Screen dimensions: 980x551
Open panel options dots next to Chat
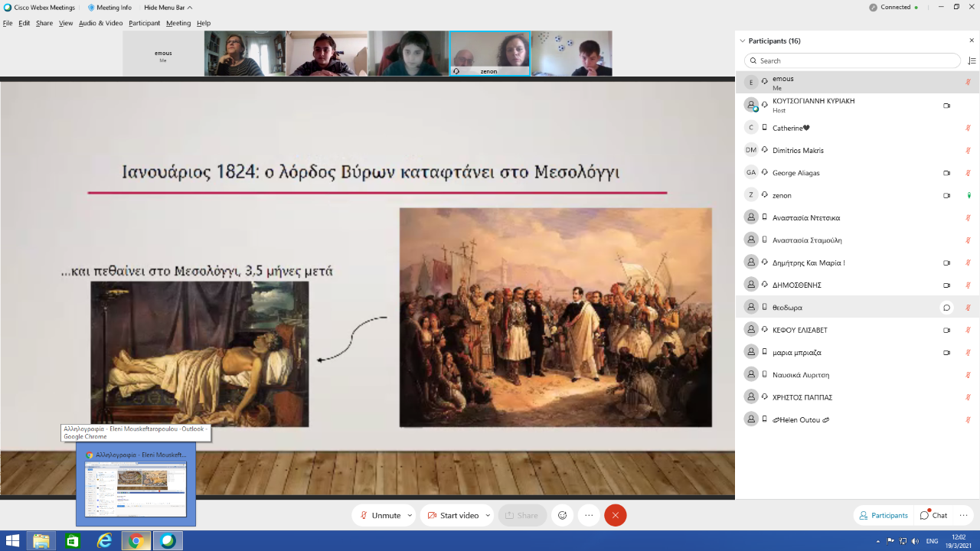tap(965, 515)
